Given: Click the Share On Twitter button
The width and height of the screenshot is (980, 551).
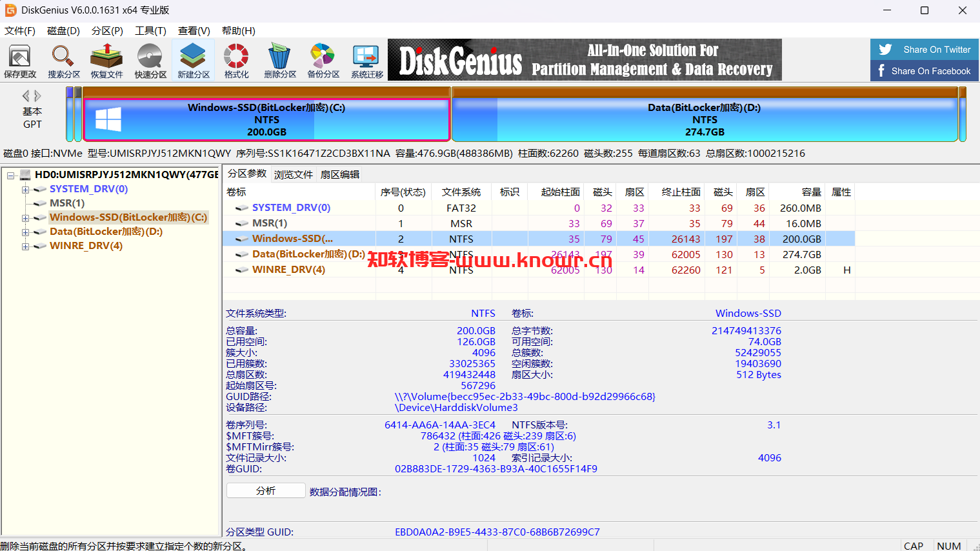Looking at the screenshot, I should [925, 50].
